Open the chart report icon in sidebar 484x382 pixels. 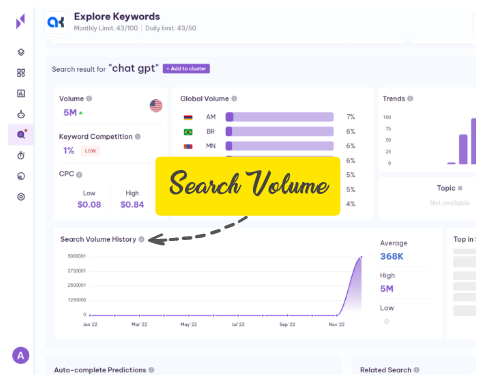pos(21,93)
